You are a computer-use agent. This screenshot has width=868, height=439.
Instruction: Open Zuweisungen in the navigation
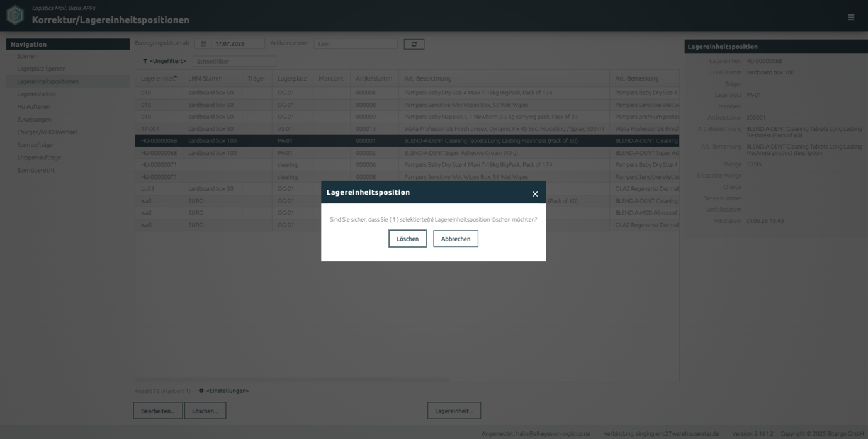coord(34,119)
